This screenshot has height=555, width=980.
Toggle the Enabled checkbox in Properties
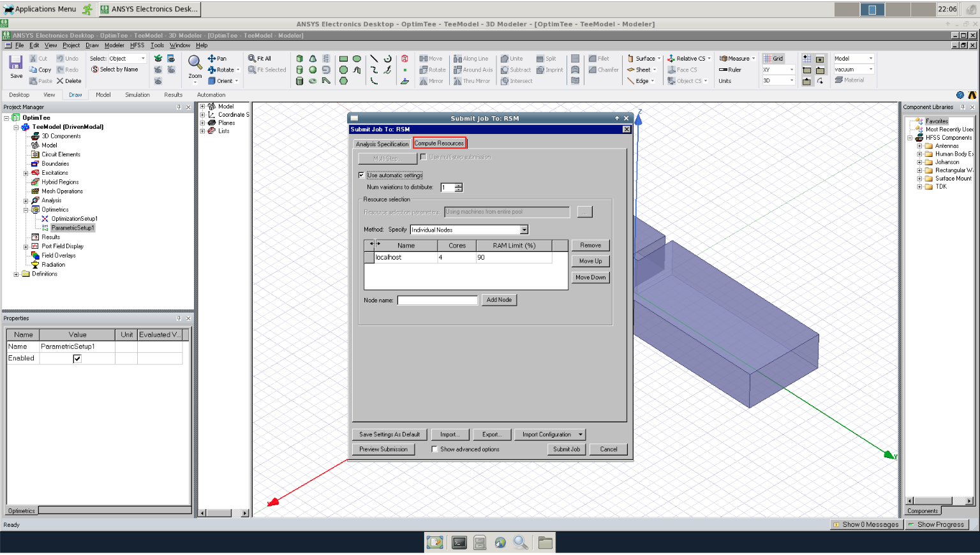click(x=77, y=359)
